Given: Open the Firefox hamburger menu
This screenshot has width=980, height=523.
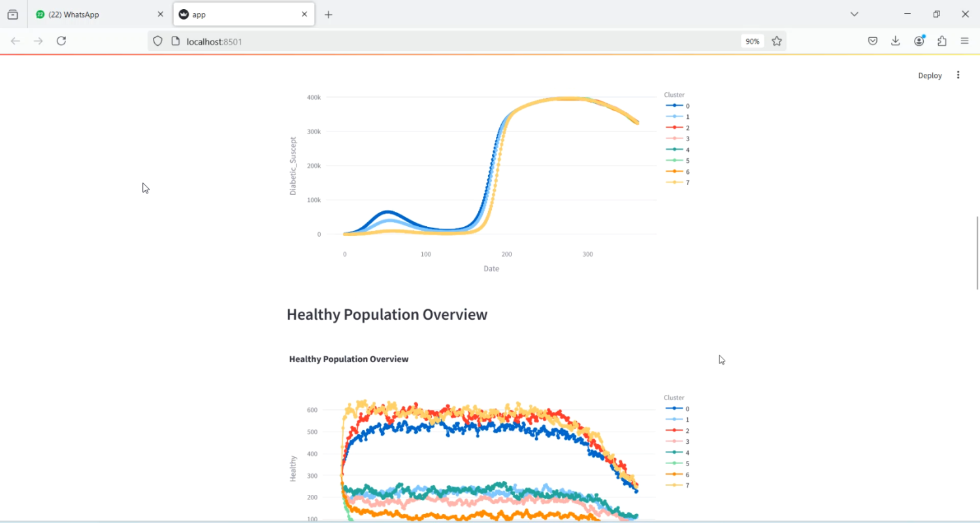Looking at the screenshot, I should coord(964,41).
